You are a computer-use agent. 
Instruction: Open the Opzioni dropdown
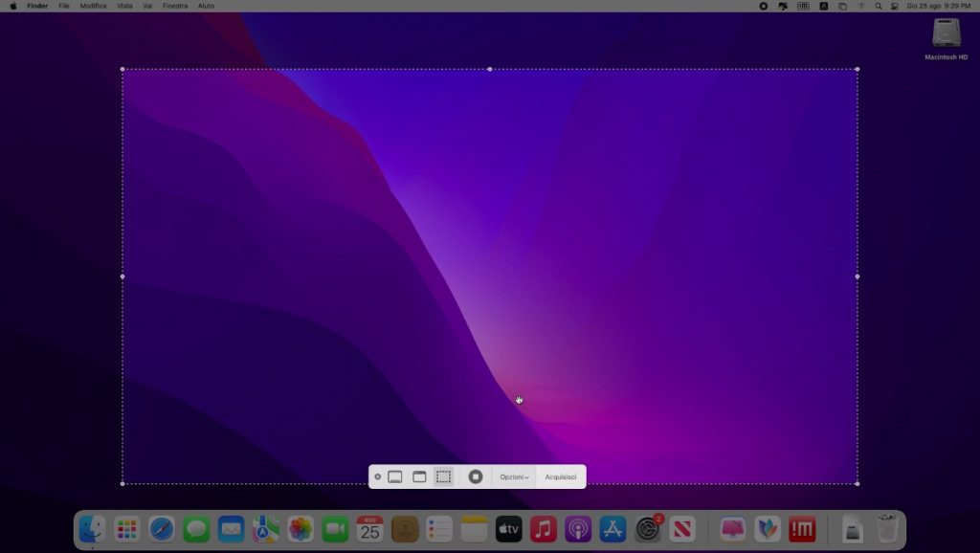point(514,476)
